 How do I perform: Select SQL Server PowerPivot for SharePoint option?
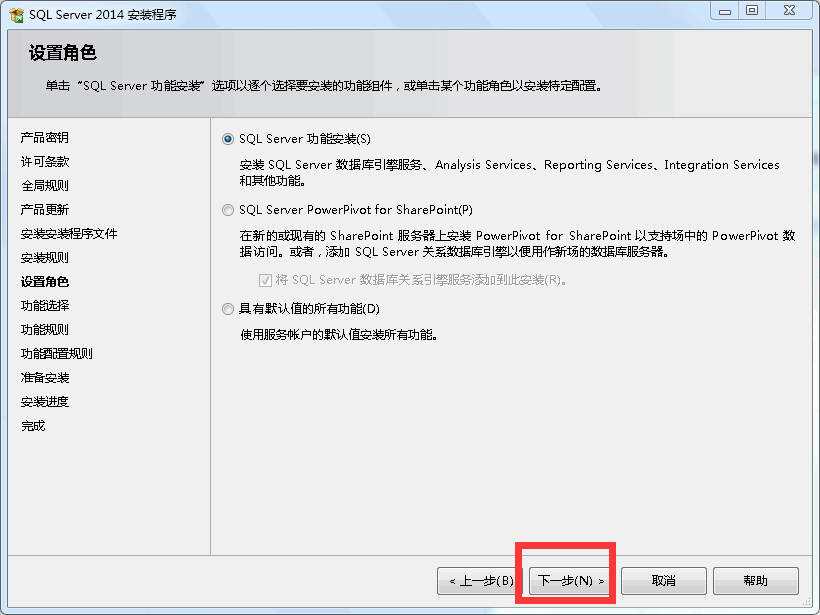(x=227, y=210)
